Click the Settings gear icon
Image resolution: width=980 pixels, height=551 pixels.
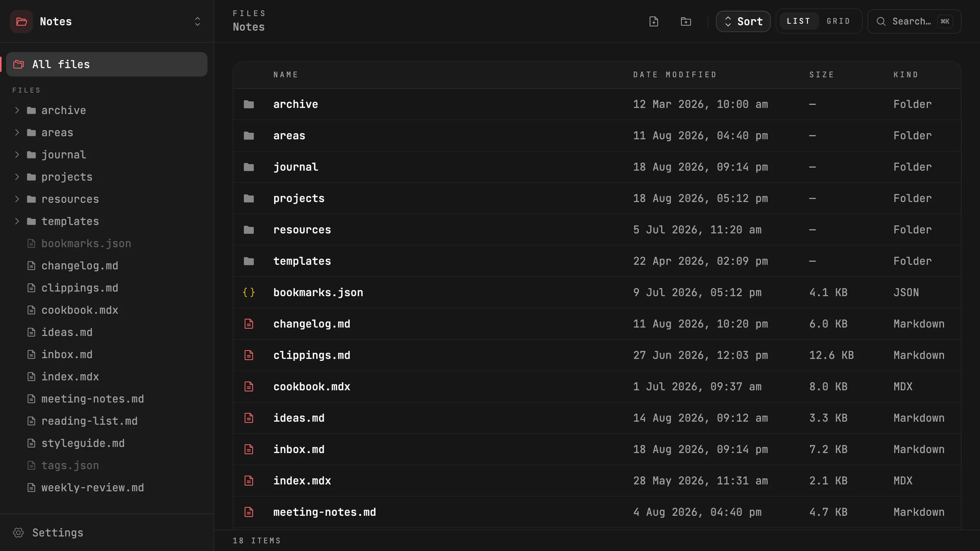18,533
